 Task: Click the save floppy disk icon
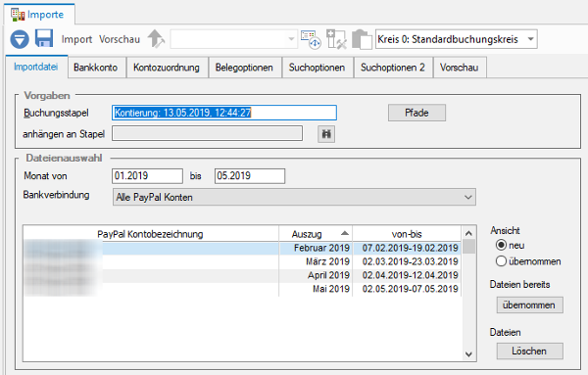(44, 38)
